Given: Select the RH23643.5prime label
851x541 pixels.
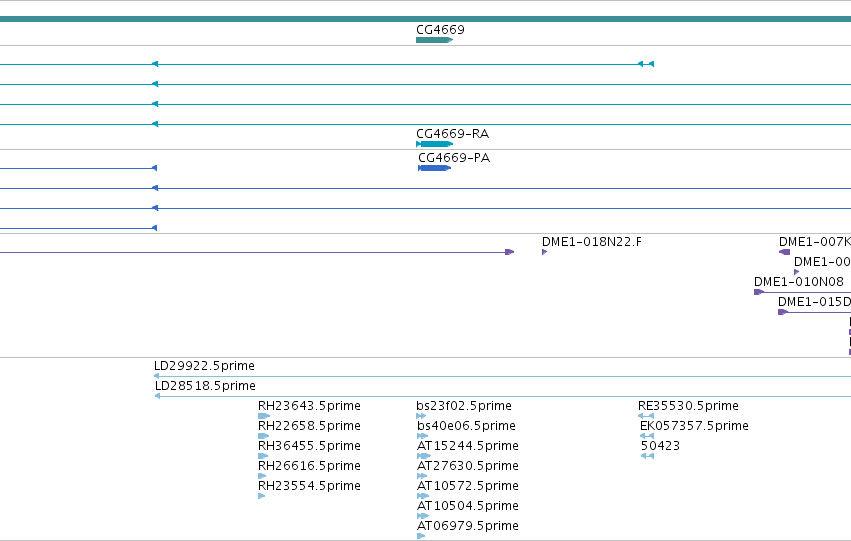Looking at the screenshot, I should click(309, 406).
